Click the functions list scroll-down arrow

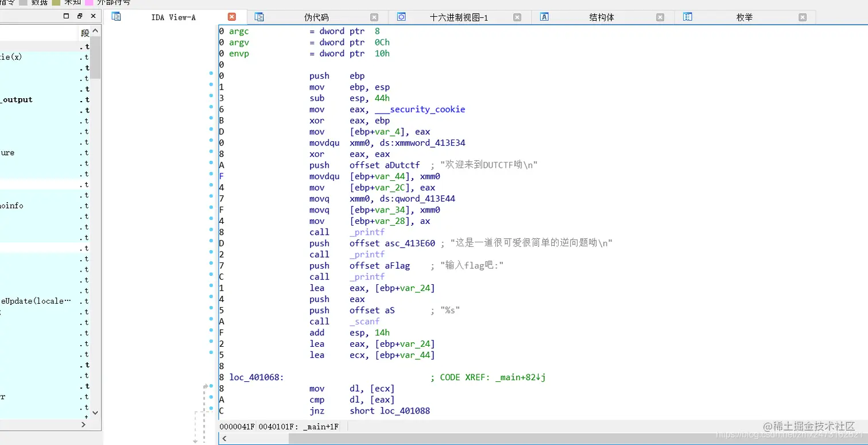click(95, 412)
